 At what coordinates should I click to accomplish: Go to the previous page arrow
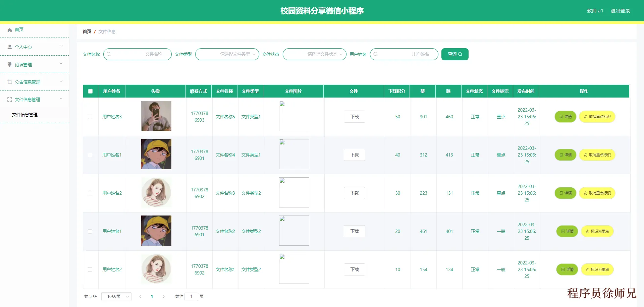(x=140, y=297)
